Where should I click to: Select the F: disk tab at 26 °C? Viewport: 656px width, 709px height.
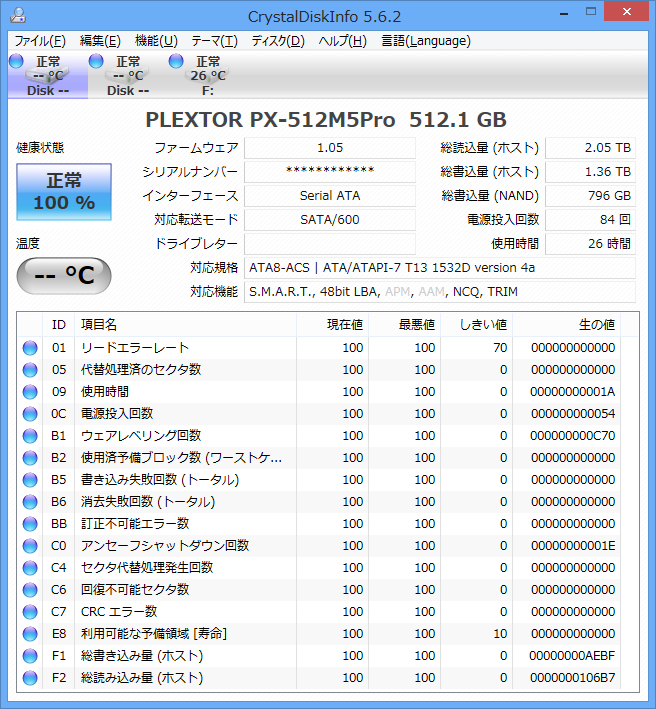coord(208,75)
